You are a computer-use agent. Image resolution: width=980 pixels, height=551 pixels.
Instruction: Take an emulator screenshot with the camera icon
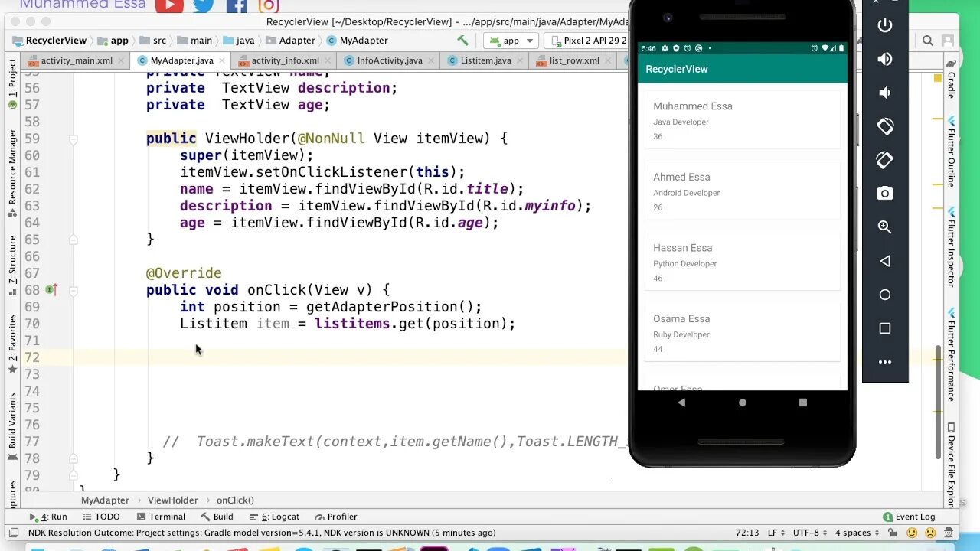click(x=885, y=194)
